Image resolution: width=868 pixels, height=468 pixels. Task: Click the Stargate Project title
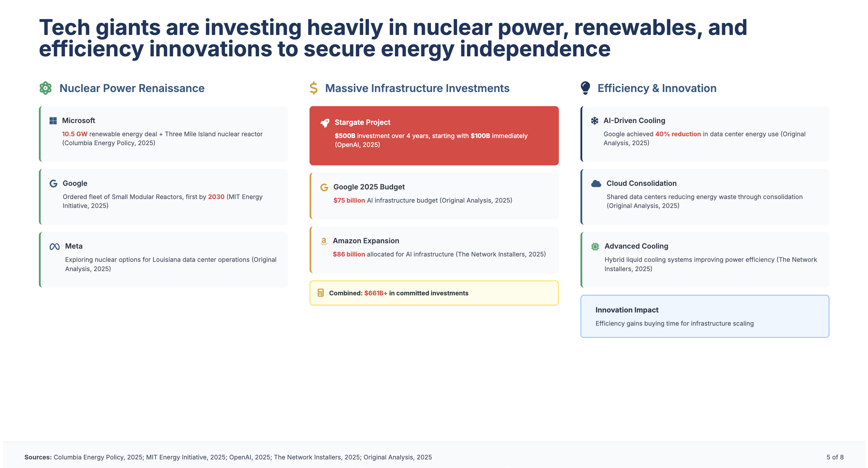362,122
